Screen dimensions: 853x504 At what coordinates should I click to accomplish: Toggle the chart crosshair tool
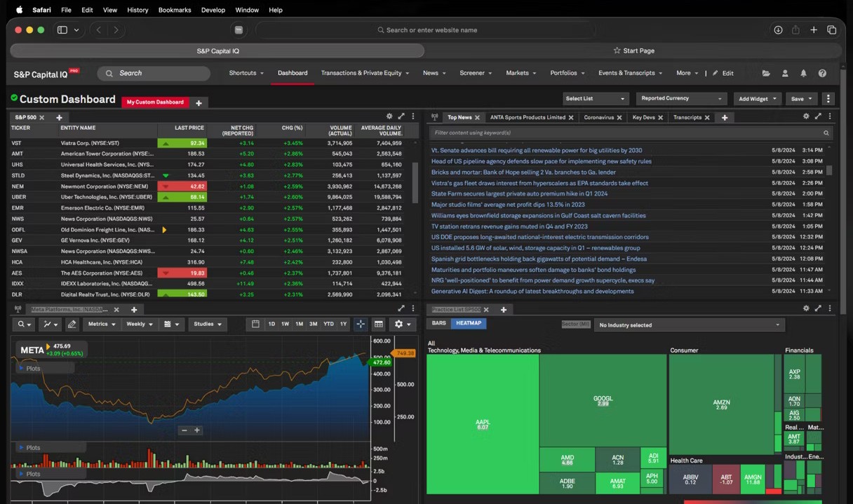(361, 324)
